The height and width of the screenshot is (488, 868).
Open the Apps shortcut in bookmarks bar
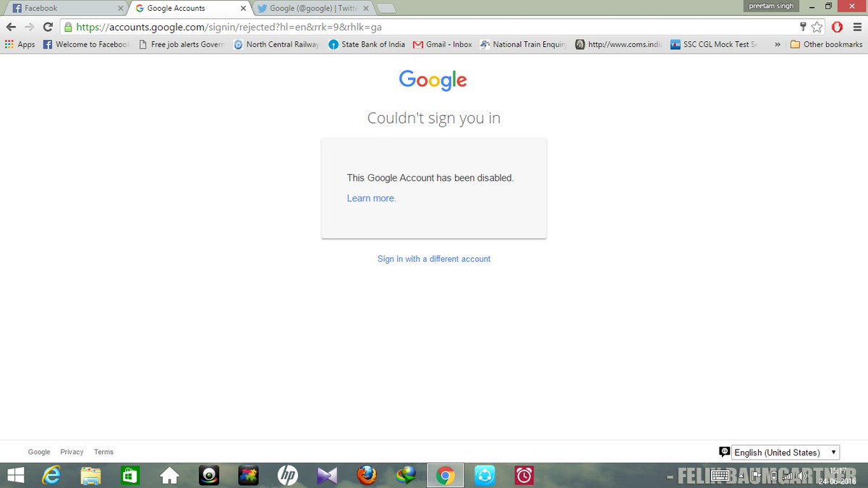point(20,44)
